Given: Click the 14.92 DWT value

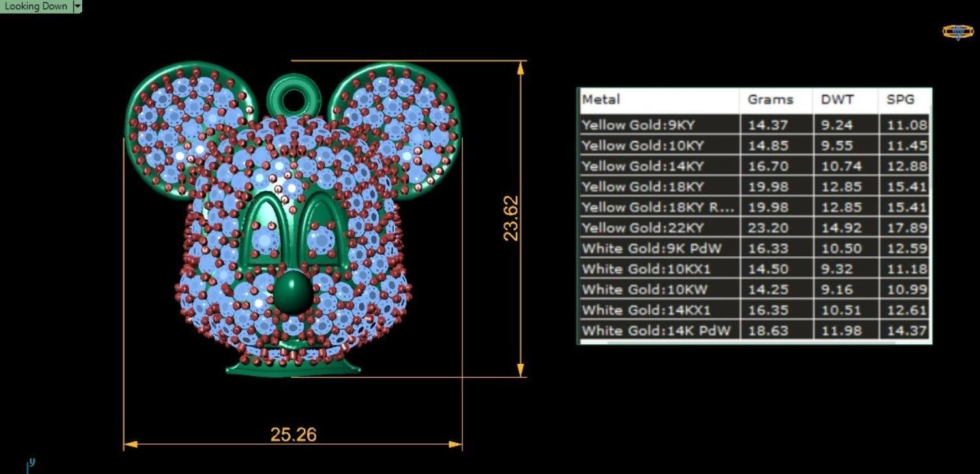Looking at the screenshot, I should (842, 228).
